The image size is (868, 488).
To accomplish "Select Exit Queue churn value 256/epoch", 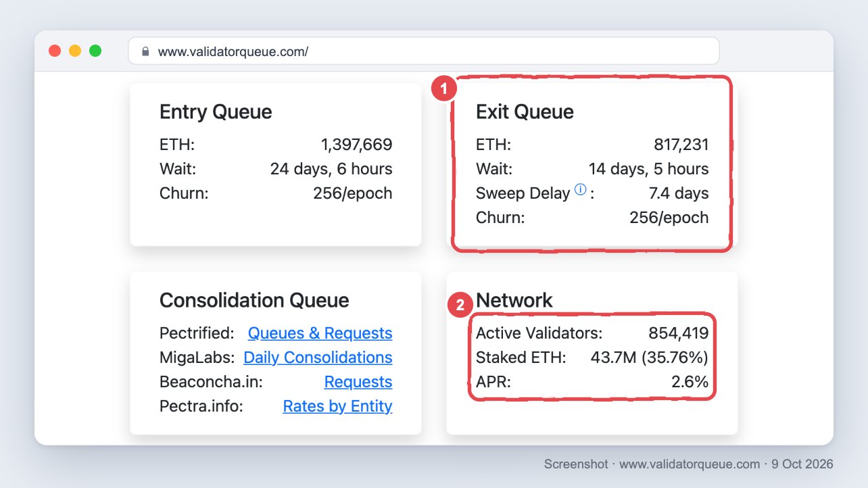I will coord(669,218).
